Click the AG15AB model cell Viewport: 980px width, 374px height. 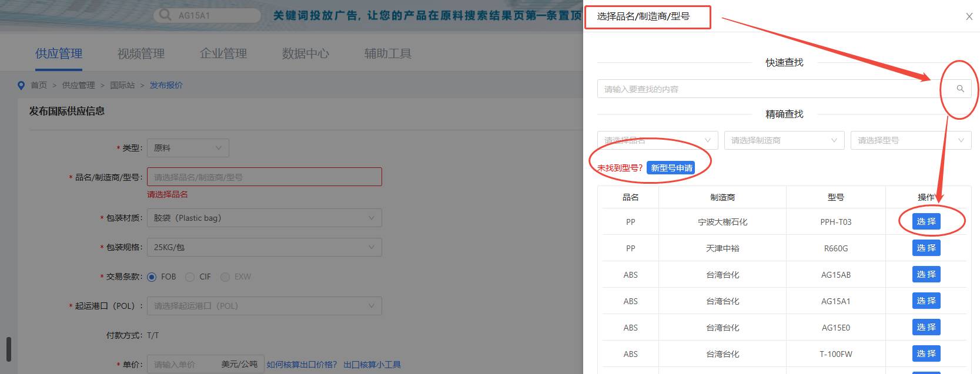tap(836, 275)
